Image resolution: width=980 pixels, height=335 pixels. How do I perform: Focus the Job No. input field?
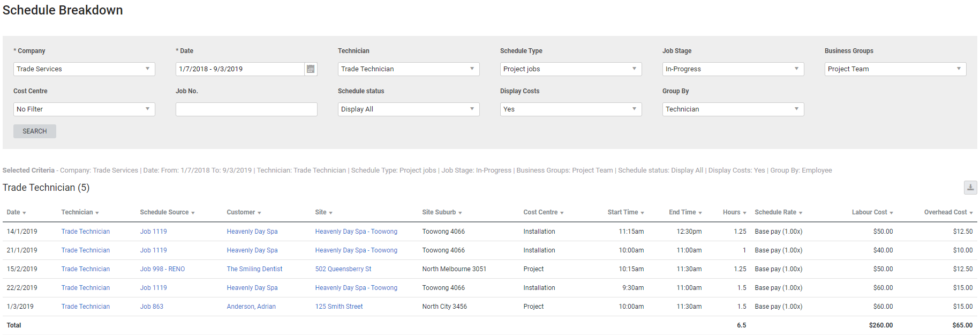246,109
